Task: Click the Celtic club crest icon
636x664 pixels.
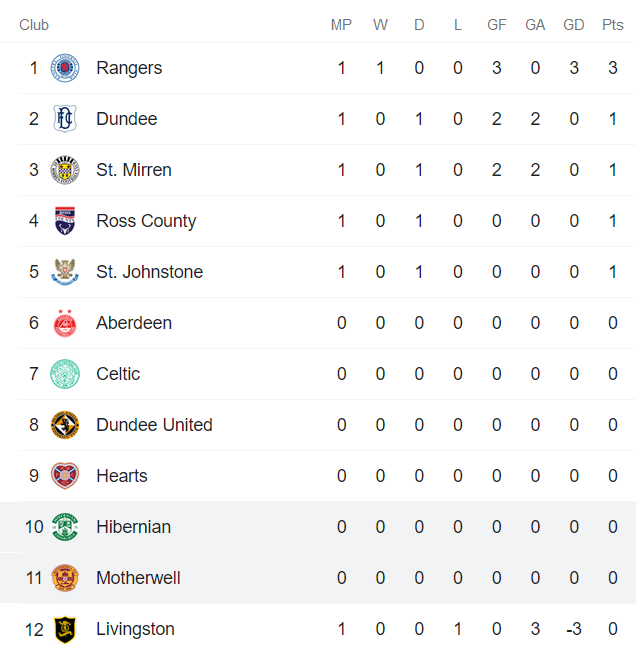Action: point(65,374)
